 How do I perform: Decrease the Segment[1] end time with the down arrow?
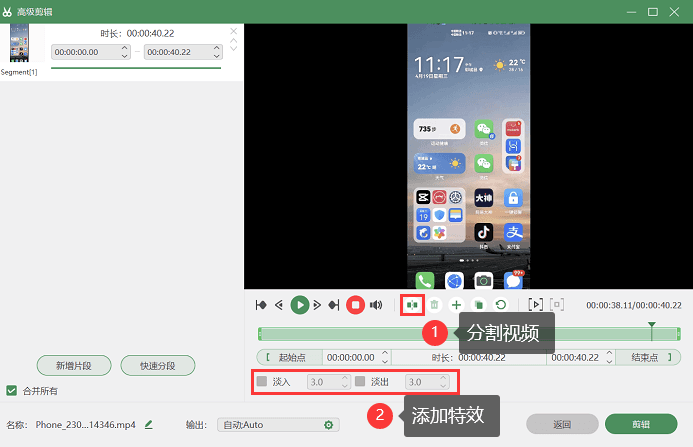pos(217,56)
